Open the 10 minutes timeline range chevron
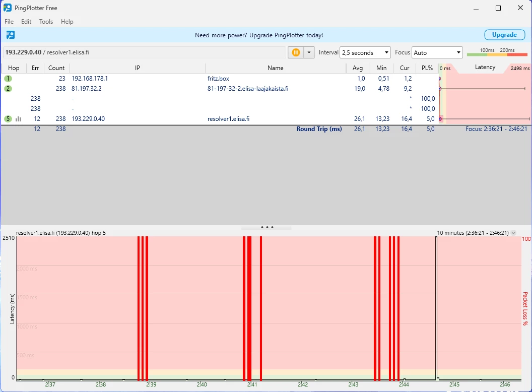This screenshot has width=532, height=392. (513, 233)
